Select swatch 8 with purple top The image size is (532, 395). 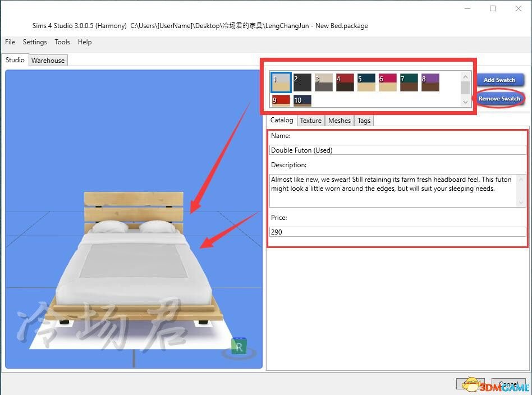tap(430, 82)
